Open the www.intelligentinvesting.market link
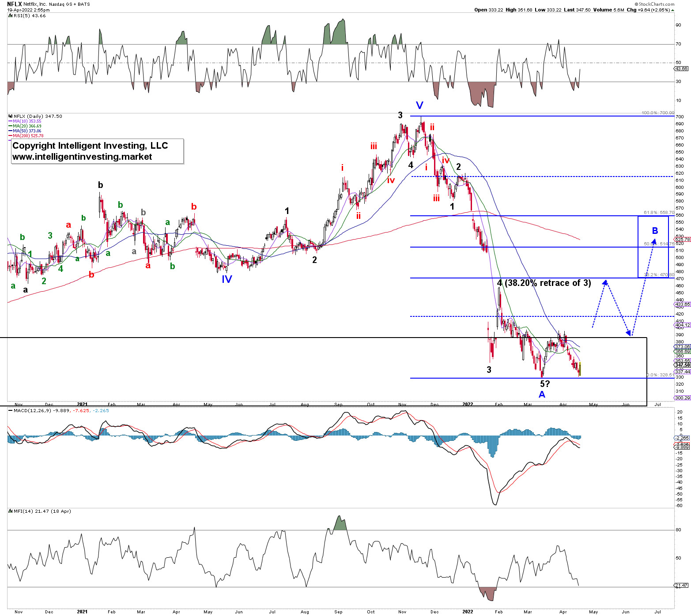This screenshot has height=616, width=691. [82, 157]
